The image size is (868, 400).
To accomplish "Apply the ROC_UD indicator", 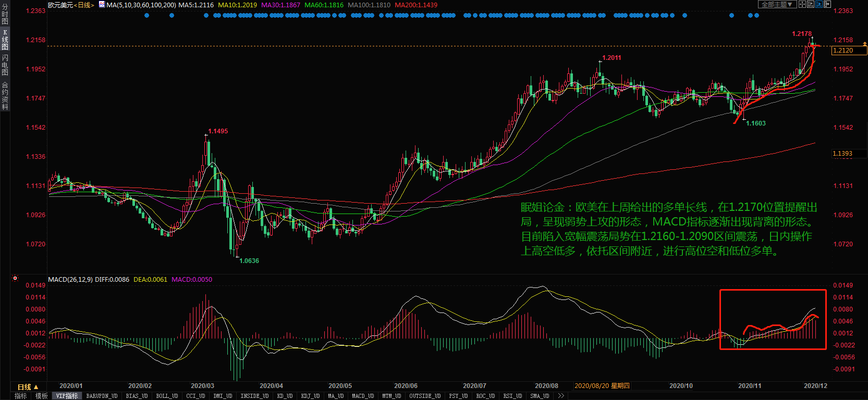I will coord(485,396).
